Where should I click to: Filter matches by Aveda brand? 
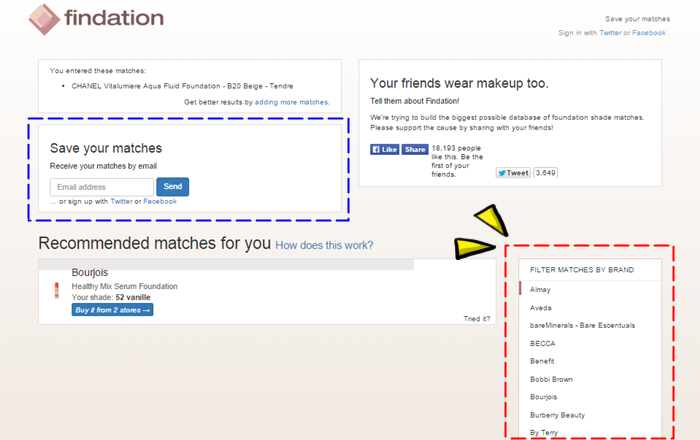tap(541, 308)
